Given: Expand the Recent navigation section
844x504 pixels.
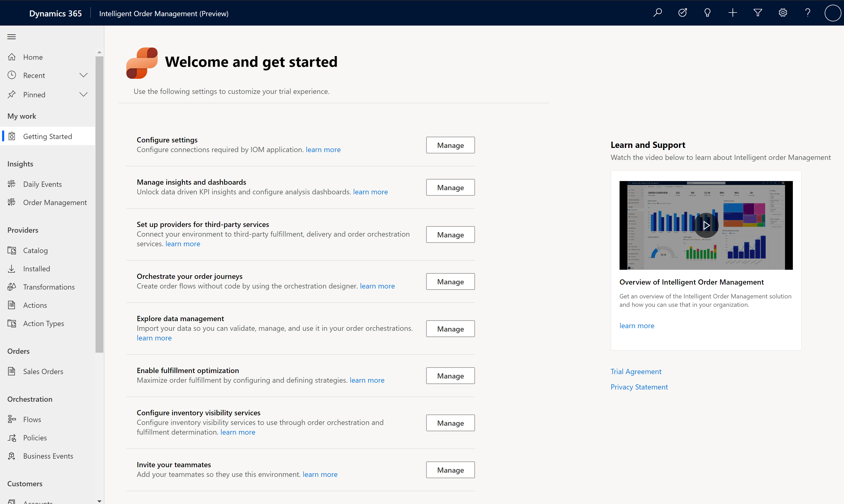Looking at the screenshot, I should (84, 75).
